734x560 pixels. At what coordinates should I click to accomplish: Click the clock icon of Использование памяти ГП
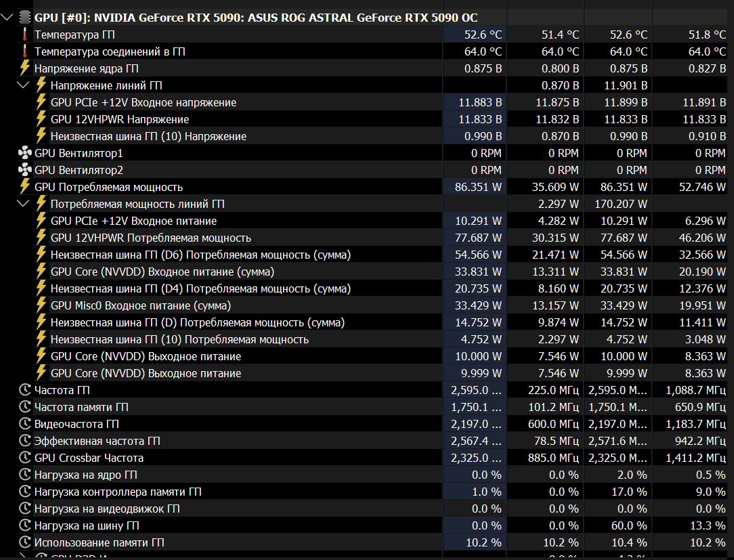25,542
